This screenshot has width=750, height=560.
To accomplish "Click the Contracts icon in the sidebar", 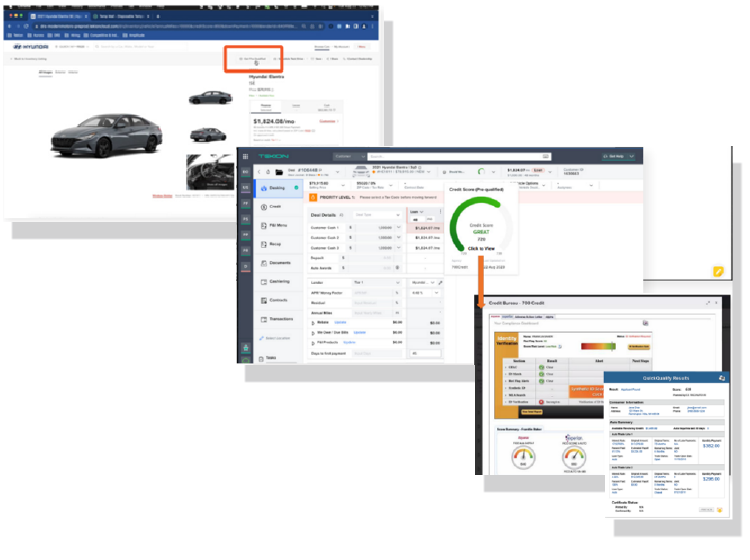I will (264, 300).
